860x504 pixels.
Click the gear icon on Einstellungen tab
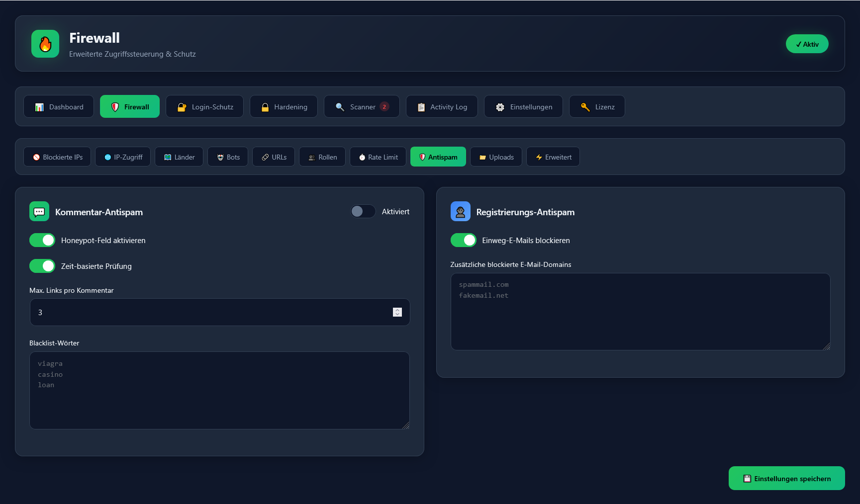(x=499, y=106)
